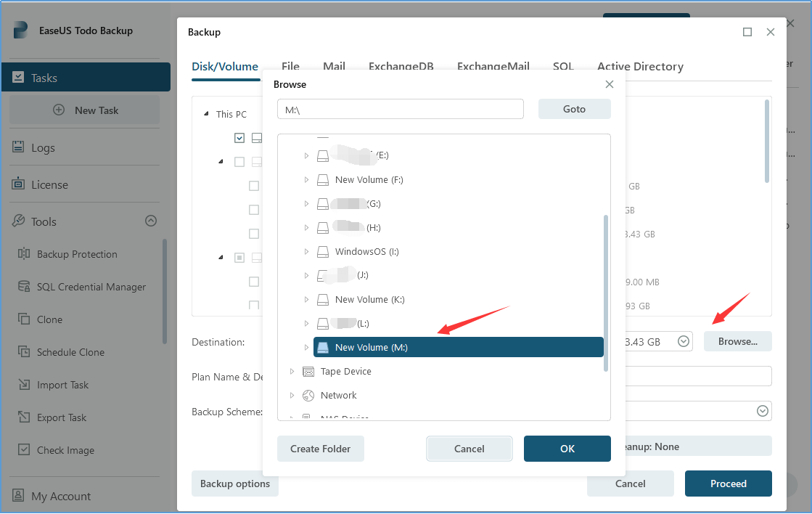Switch to the Active Directory tab

(x=641, y=66)
